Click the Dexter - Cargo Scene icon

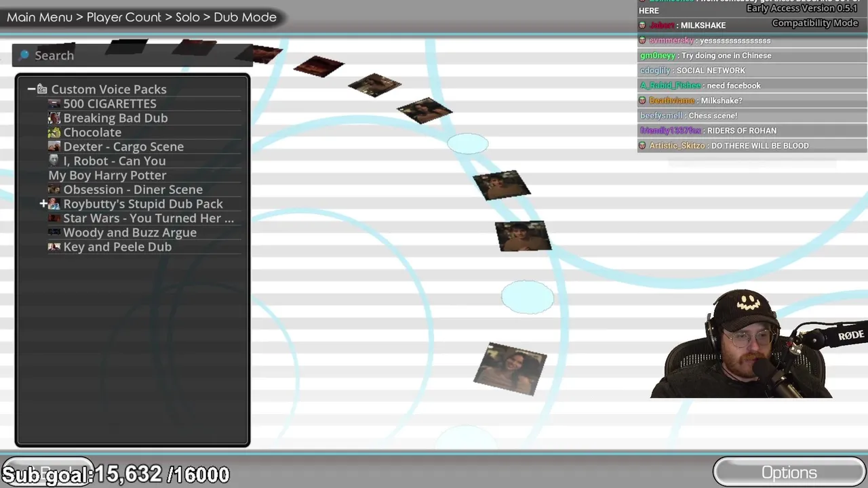click(x=54, y=146)
